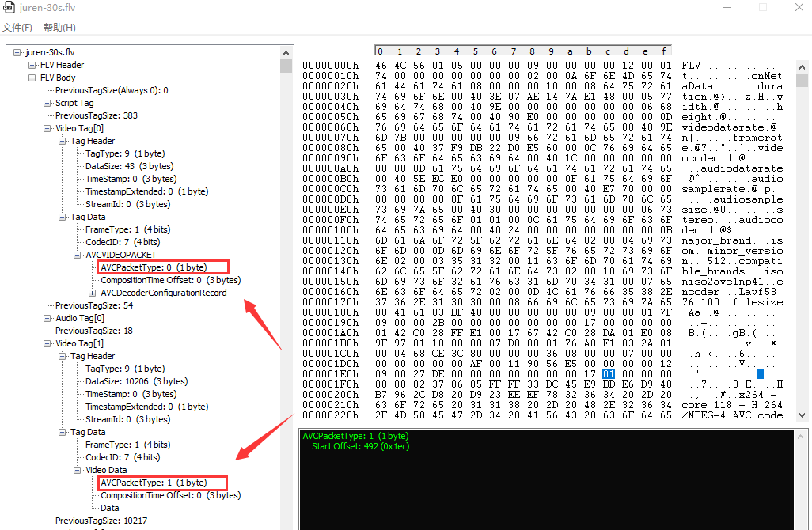
Task: Click the highlighted 01 byte in hex view
Action: (608, 373)
